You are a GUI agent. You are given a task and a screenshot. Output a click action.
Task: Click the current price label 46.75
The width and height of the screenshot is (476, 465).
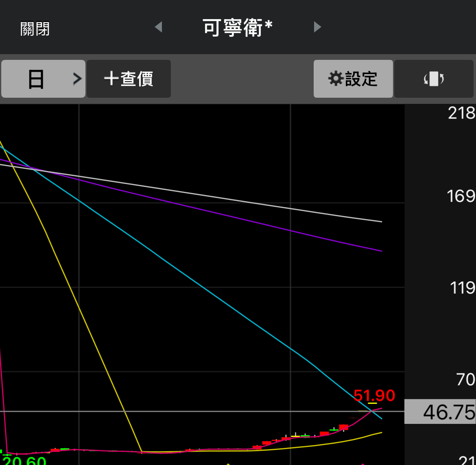tap(440, 412)
